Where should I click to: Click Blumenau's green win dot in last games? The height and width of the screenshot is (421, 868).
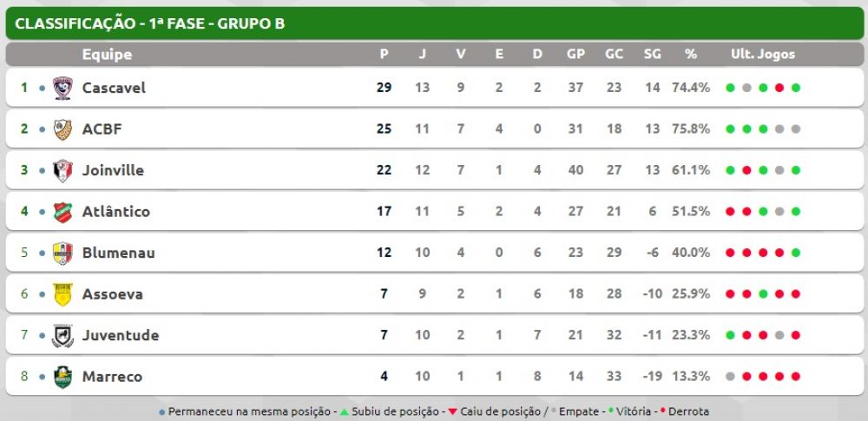[795, 253]
